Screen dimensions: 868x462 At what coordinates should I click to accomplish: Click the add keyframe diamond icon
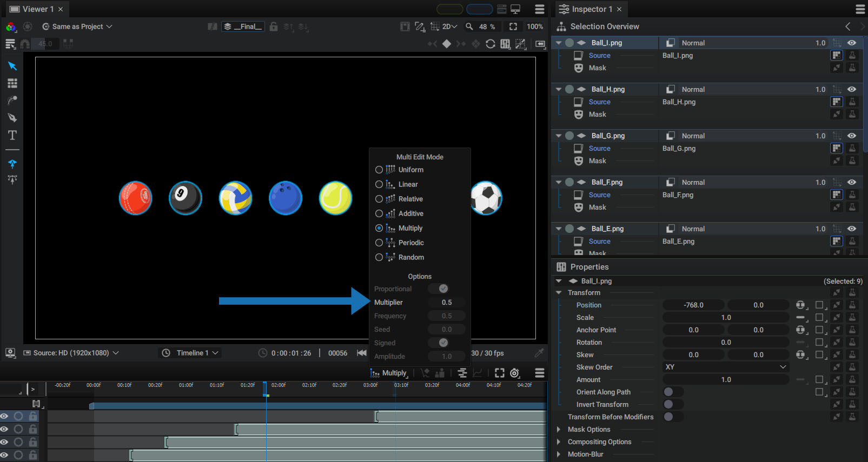(447, 44)
